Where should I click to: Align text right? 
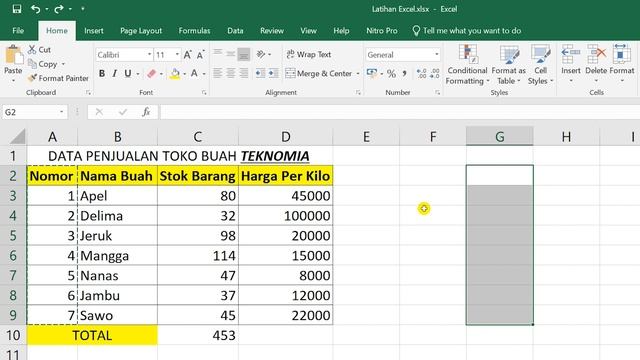click(x=244, y=73)
